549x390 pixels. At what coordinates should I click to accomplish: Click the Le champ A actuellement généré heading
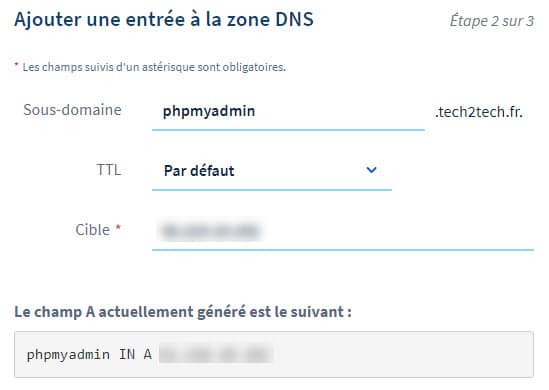click(x=183, y=312)
